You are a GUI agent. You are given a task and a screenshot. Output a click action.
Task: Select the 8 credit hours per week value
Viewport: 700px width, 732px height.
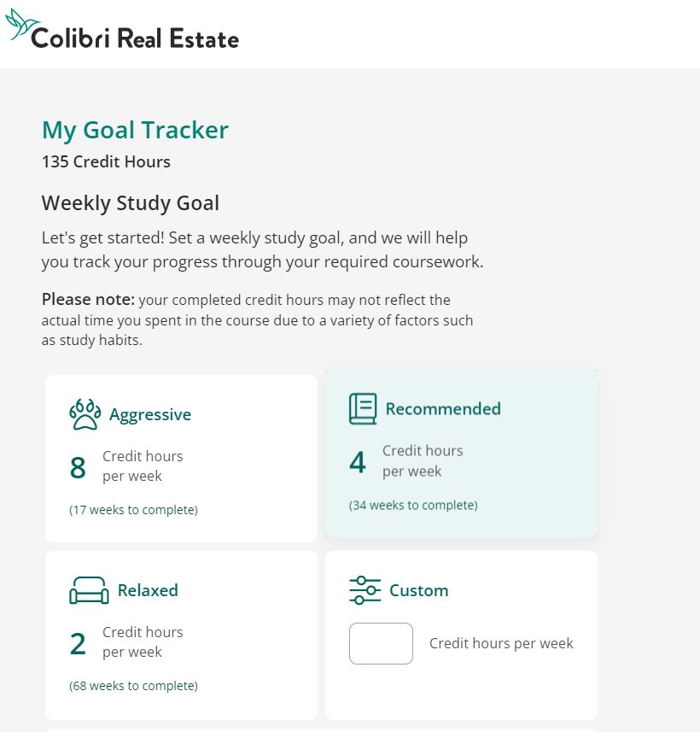[78, 467]
